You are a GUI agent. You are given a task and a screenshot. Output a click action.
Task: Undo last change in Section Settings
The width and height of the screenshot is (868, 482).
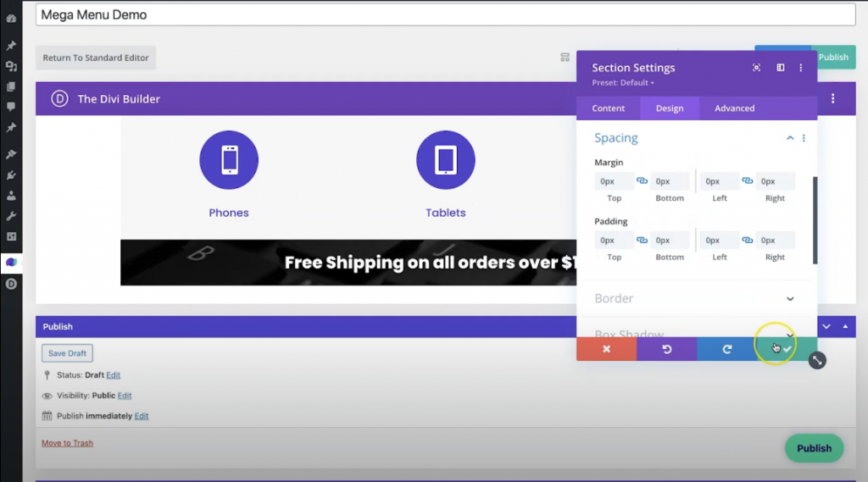667,349
